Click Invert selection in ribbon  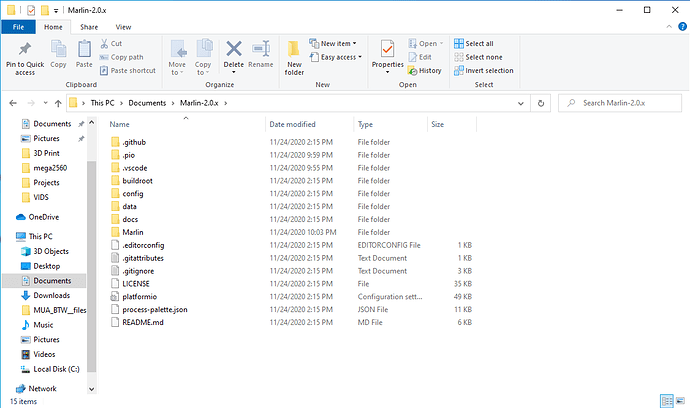(484, 70)
